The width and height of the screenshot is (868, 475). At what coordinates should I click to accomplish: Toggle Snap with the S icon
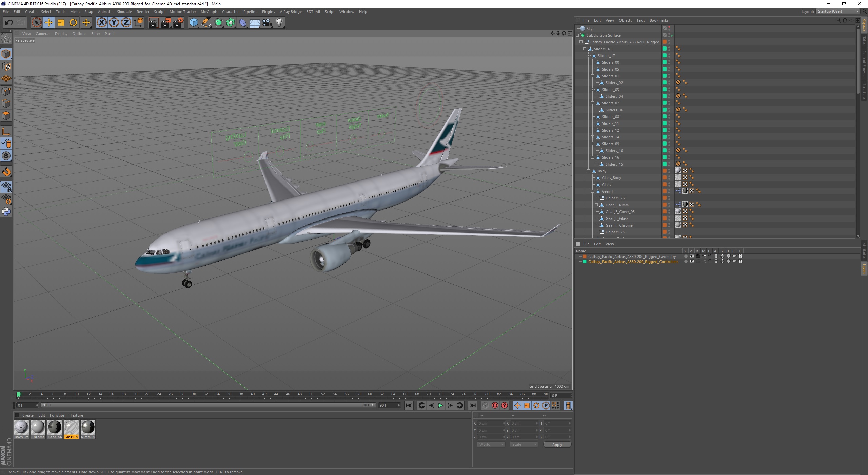6,156
